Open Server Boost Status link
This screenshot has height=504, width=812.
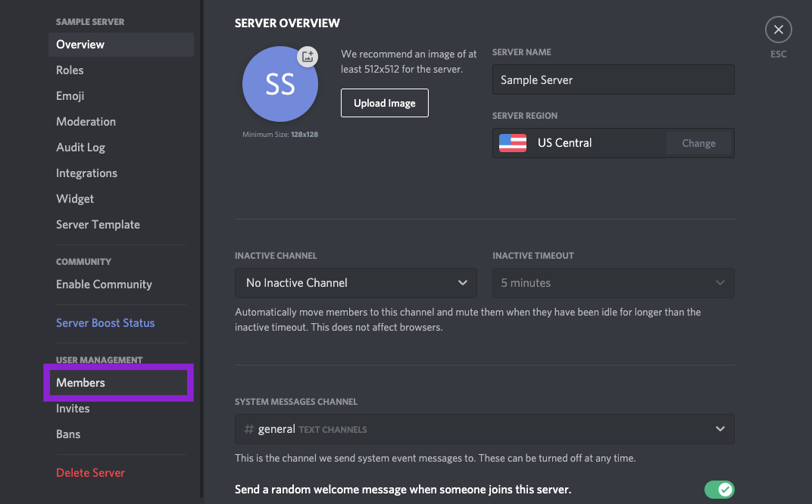pyautogui.click(x=105, y=323)
